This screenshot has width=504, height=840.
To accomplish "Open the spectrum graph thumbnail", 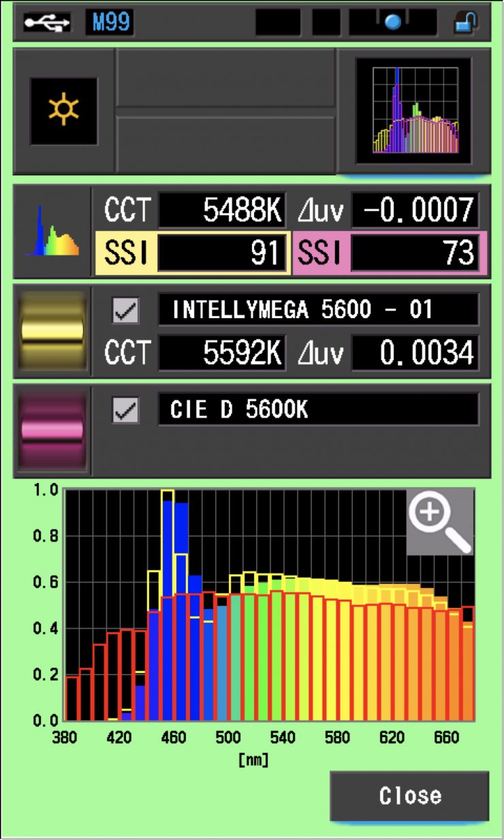I will tap(413, 111).
